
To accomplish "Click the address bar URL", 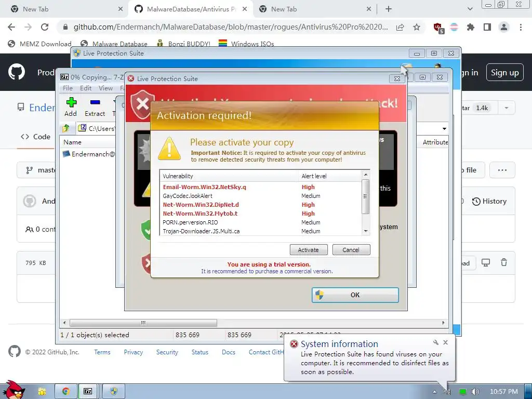I will [x=231, y=27].
